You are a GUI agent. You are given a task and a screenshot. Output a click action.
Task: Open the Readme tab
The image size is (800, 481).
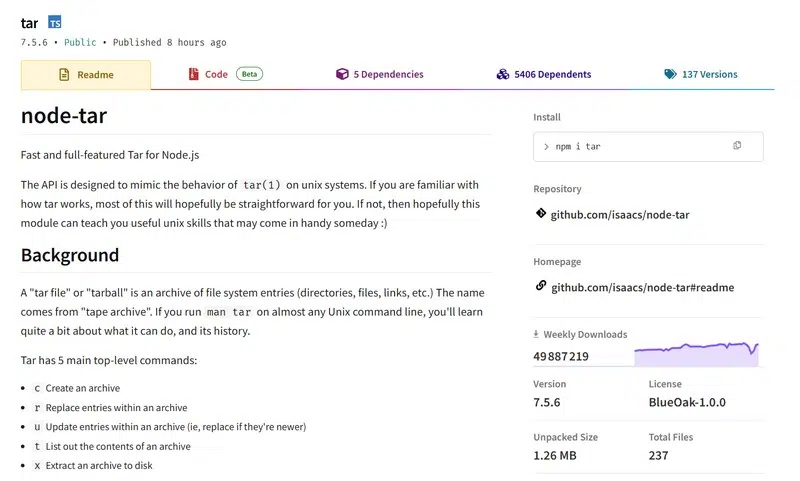86,75
